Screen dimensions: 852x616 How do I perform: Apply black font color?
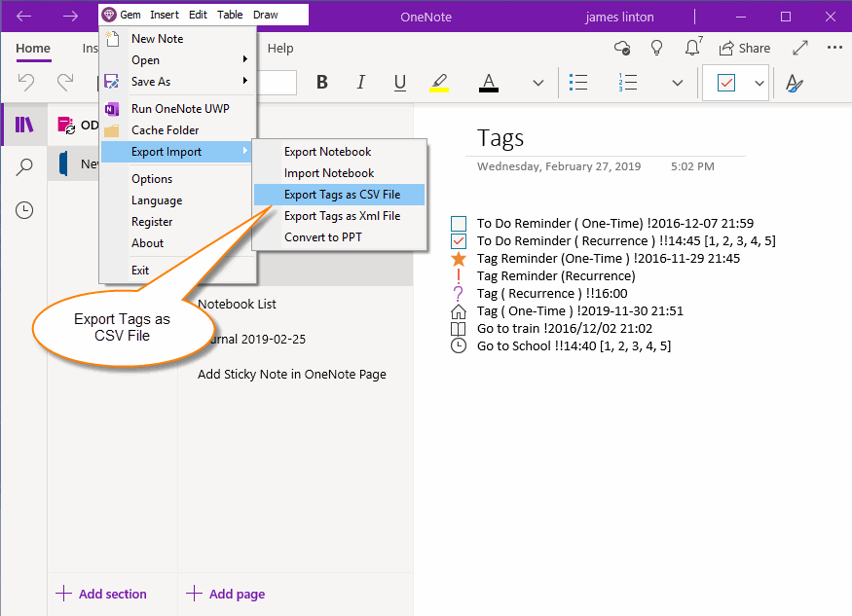489,83
